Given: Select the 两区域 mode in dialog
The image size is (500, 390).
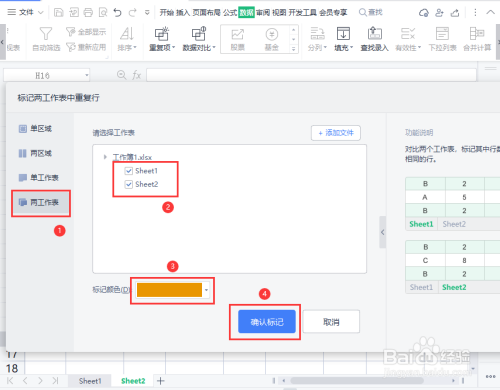Looking at the screenshot, I should pos(35,153).
